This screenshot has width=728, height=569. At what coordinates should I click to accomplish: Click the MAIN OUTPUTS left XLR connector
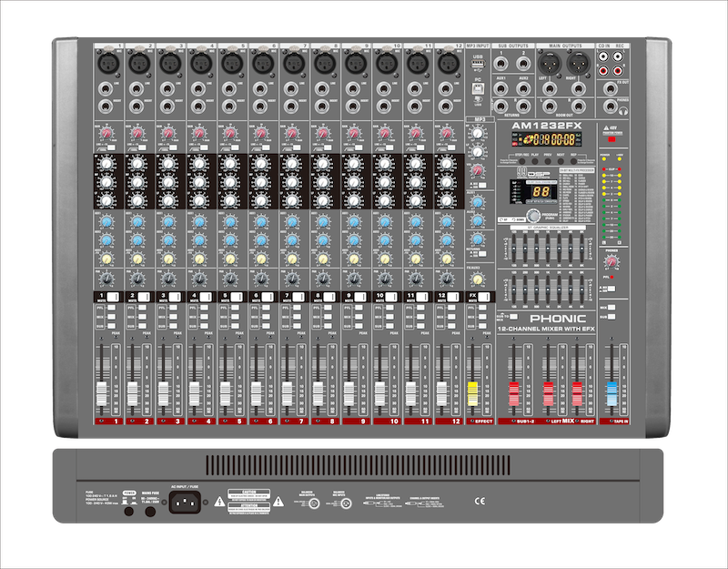point(549,63)
